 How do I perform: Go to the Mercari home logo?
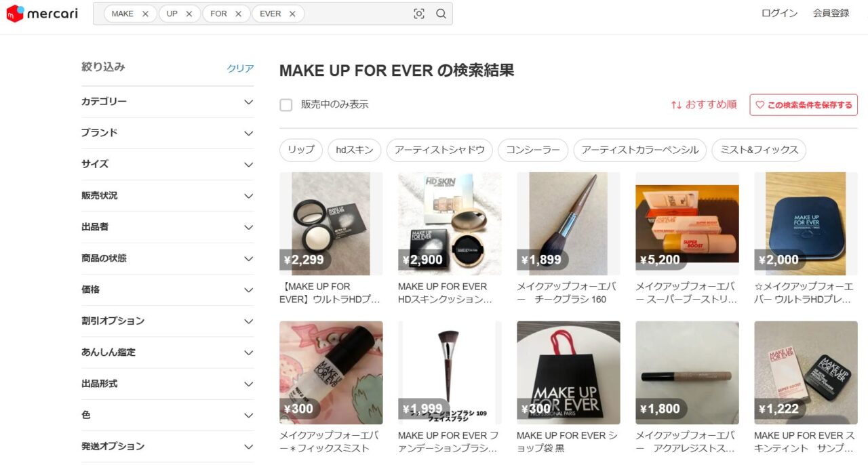coord(42,14)
